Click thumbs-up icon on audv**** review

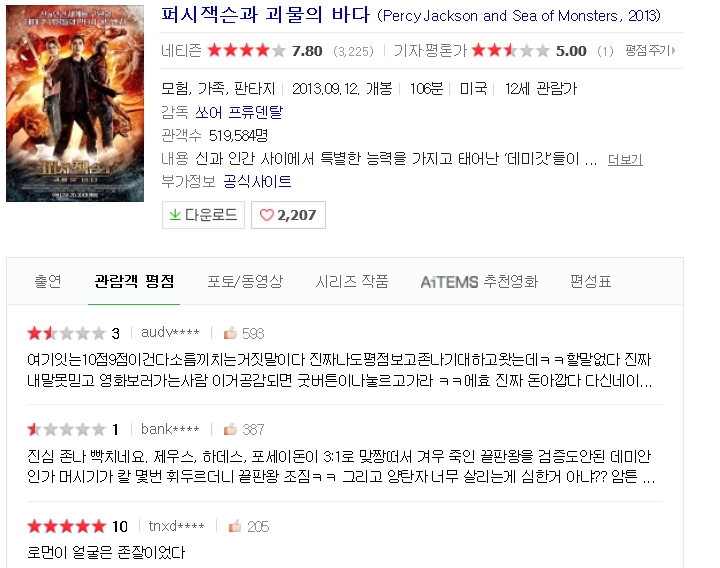230,333
